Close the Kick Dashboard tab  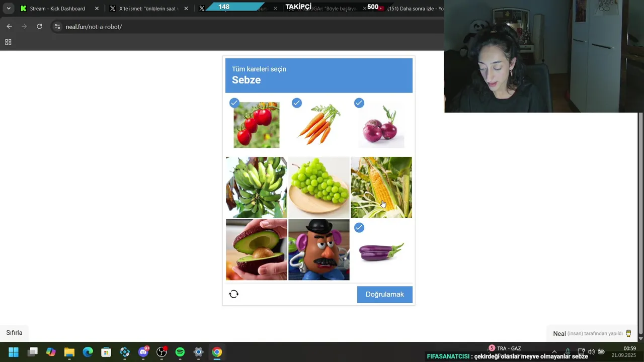click(97, 9)
